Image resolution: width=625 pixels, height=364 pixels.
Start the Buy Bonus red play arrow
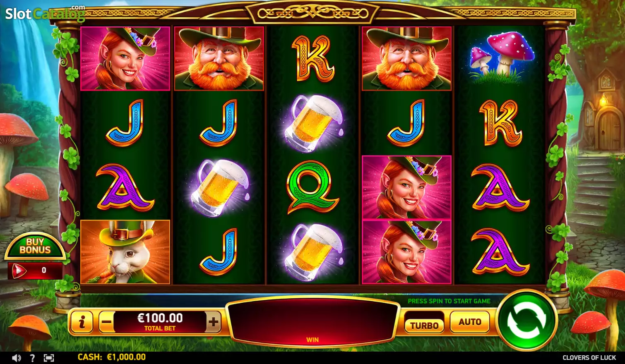pos(18,271)
